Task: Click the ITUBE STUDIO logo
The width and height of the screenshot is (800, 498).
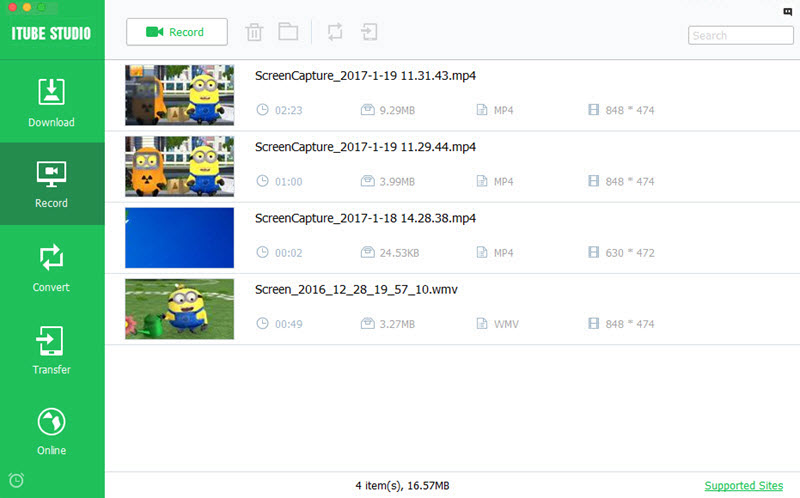Action: click(x=51, y=34)
